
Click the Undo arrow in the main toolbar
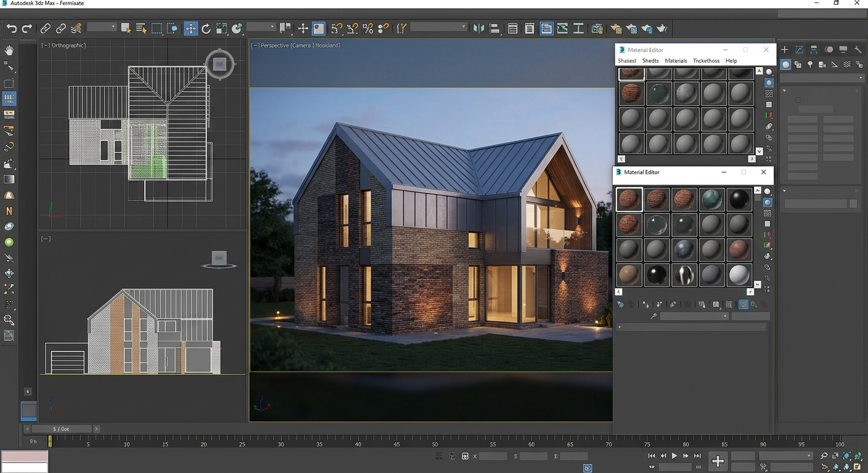(x=12, y=28)
